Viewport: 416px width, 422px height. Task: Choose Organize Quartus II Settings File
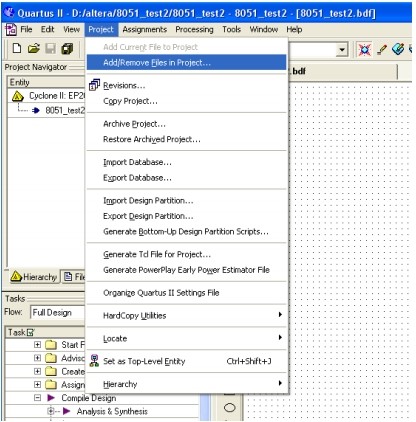(186, 293)
